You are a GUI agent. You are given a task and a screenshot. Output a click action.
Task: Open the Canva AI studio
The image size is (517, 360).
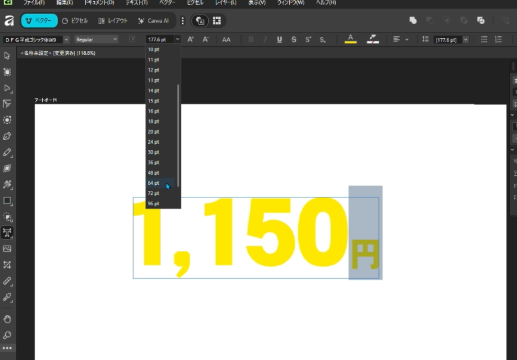pos(154,21)
